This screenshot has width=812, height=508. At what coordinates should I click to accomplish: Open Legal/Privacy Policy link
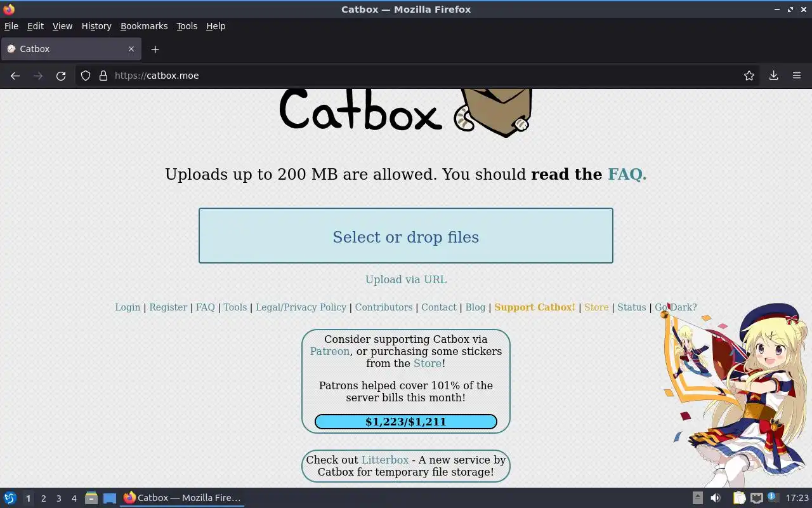click(301, 307)
